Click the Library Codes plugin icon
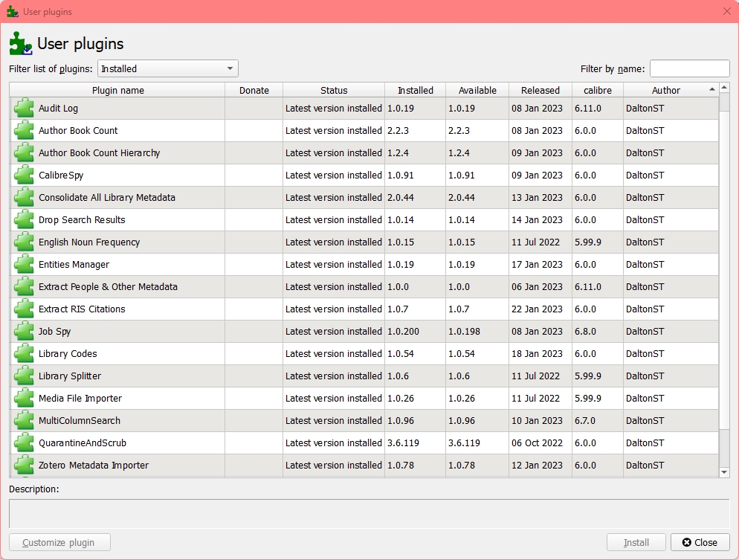 point(24,353)
